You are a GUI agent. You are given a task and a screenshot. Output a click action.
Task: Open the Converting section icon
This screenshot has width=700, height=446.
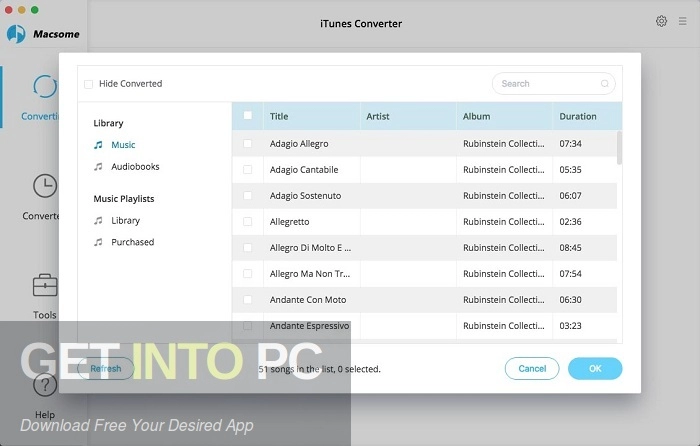point(45,86)
